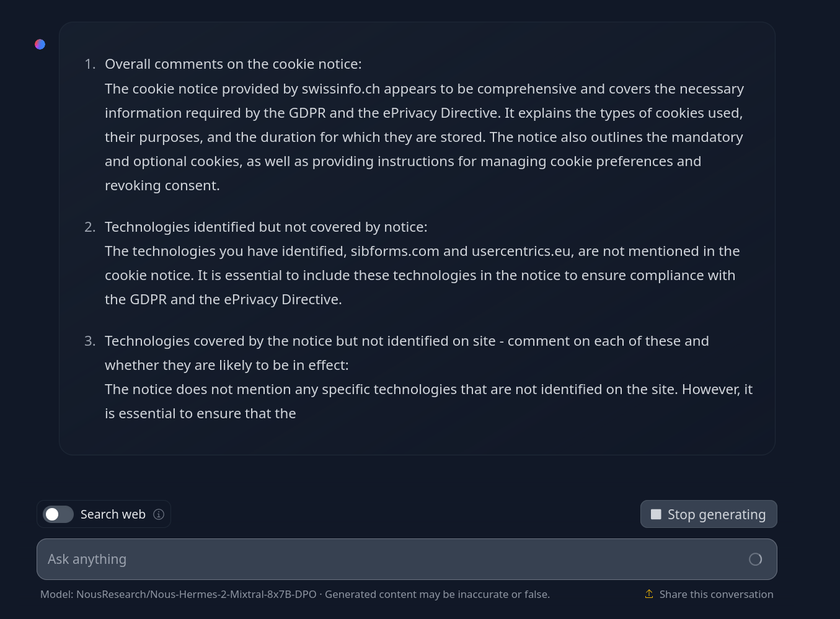Image resolution: width=840 pixels, height=619 pixels.
Task: Click list number marker 1
Action: click(90, 64)
